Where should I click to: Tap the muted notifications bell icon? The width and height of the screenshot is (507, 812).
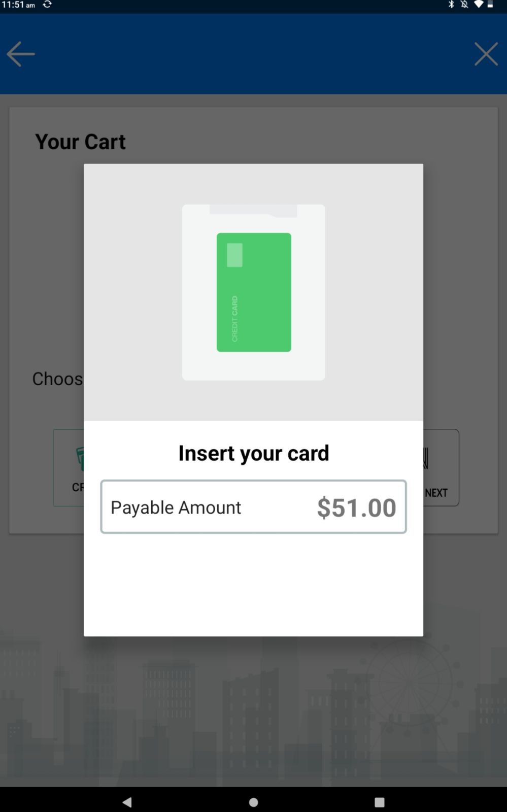click(x=464, y=5)
